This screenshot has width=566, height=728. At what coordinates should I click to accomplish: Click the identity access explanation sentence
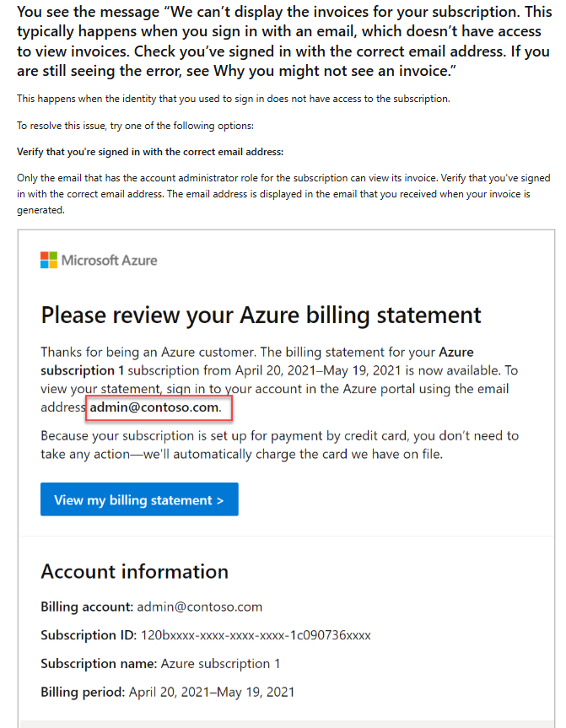(234, 99)
